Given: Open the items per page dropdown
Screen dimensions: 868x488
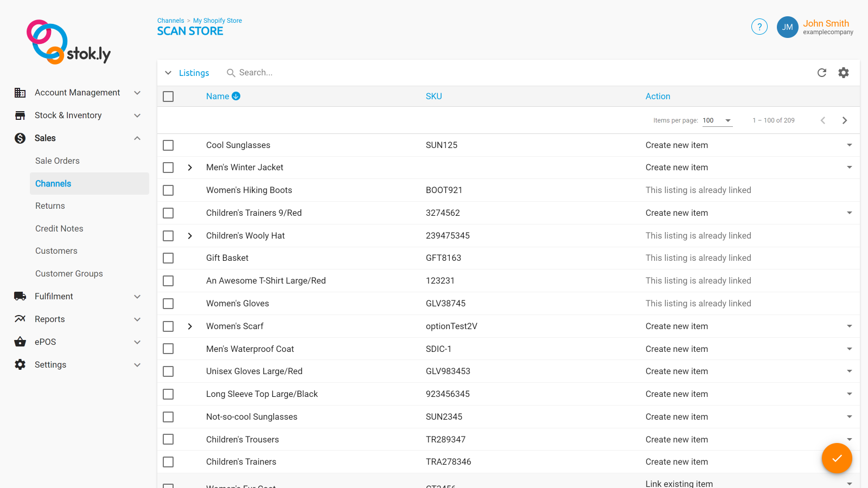Looking at the screenshot, I should click(x=717, y=120).
